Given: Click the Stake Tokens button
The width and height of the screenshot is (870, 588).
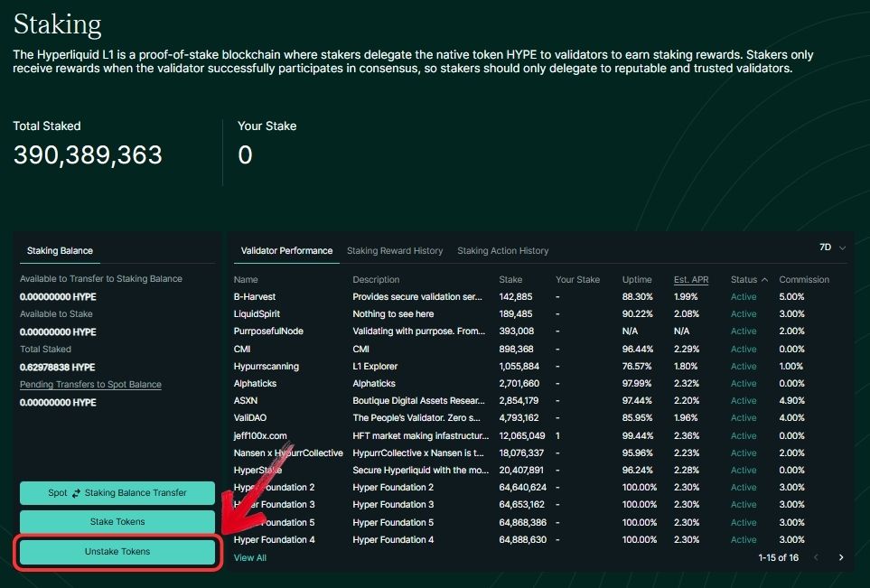Looking at the screenshot, I should tap(117, 521).
